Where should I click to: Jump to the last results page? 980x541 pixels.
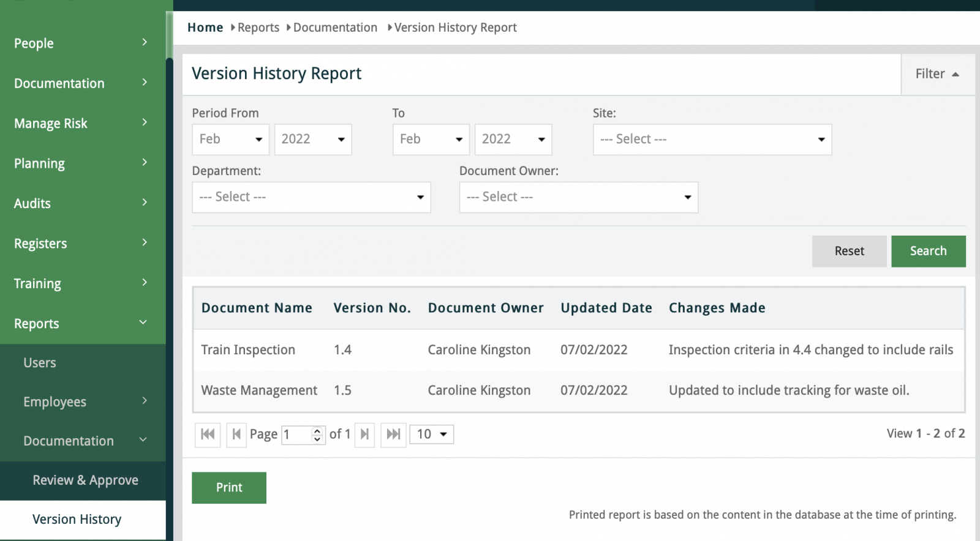pos(393,435)
